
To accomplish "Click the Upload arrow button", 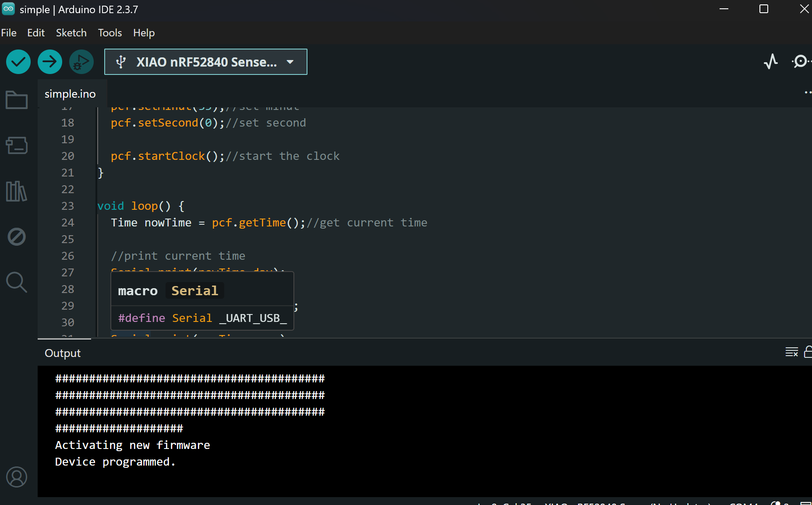I will (50, 62).
